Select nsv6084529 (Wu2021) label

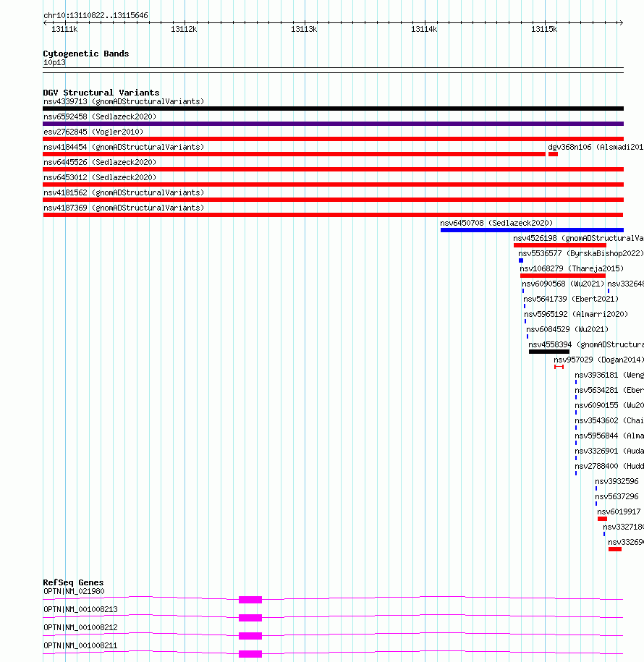567,329
